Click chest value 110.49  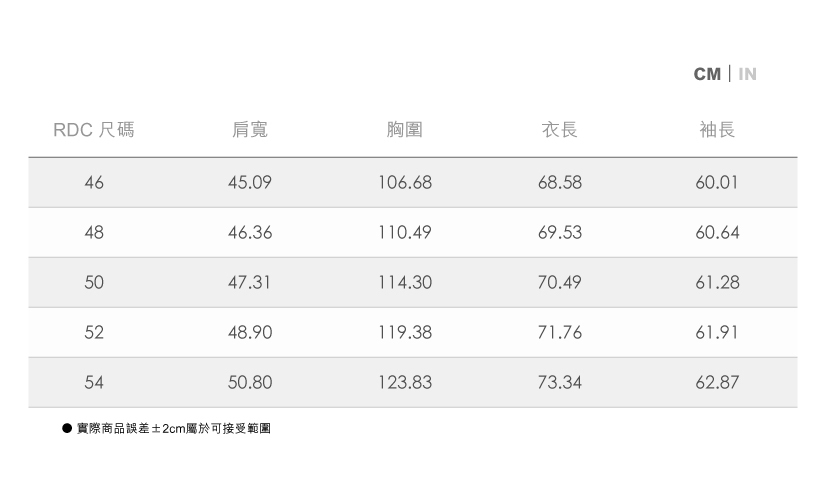tap(405, 233)
